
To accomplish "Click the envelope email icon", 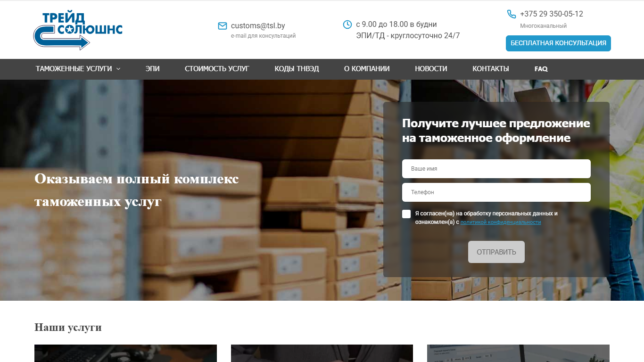I will [x=223, y=26].
